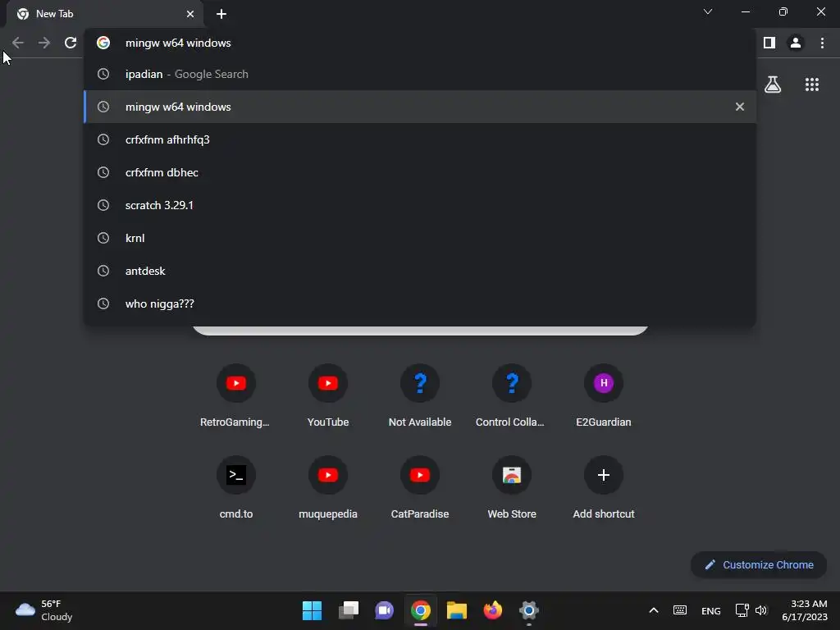The image size is (840, 630).
Task: Select the New Tab tab
Action: pyautogui.click(x=104, y=14)
